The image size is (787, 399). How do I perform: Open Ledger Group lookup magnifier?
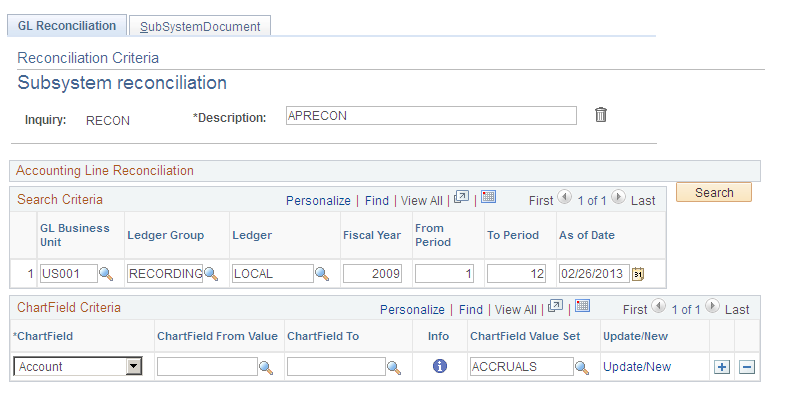tap(211, 274)
